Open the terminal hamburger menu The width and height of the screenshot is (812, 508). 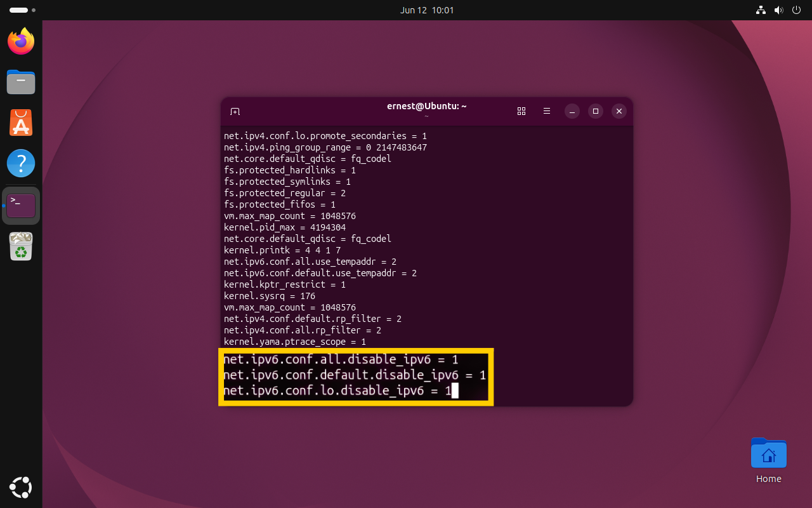(547, 111)
